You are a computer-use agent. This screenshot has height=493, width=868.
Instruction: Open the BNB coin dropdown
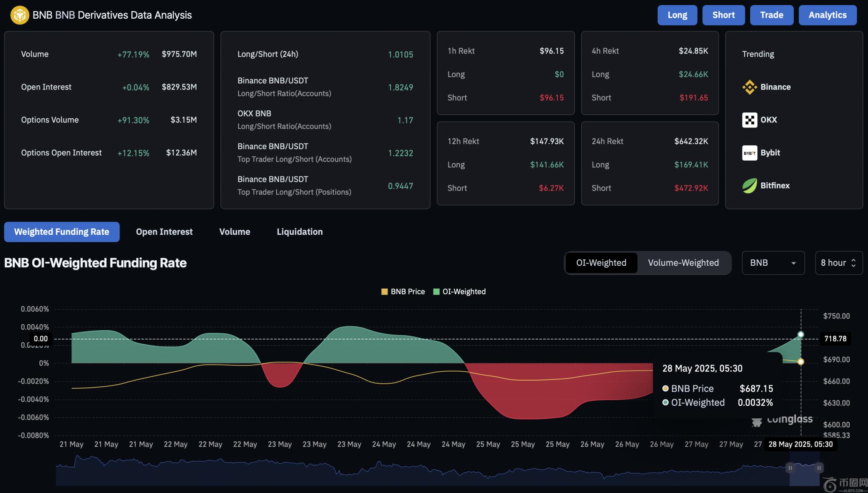pos(773,263)
